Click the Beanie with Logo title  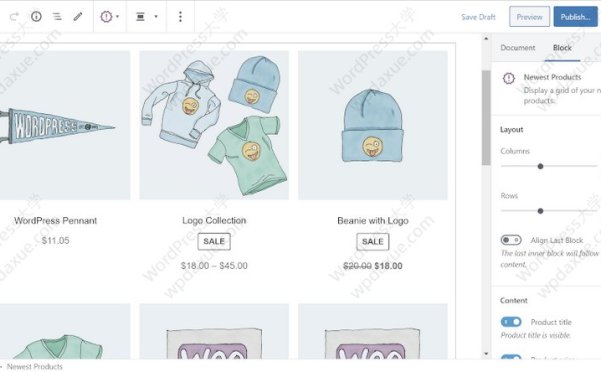coord(373,221)
